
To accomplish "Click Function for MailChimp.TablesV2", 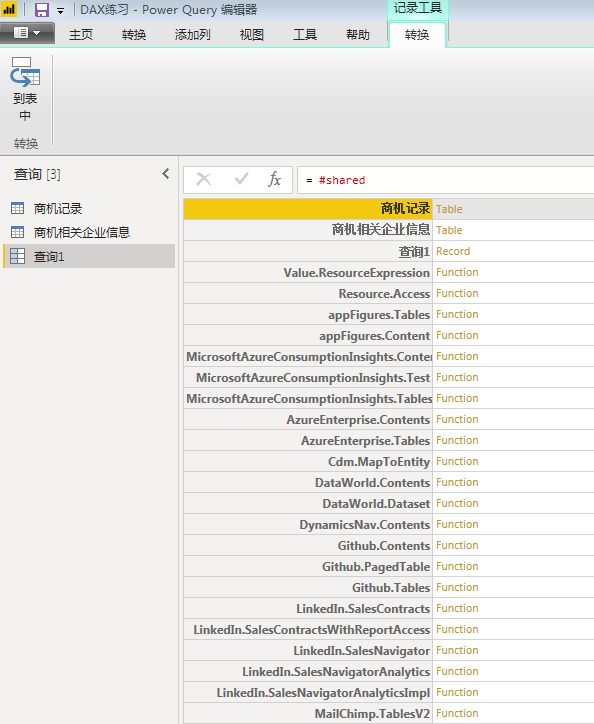I will (457, 713).
